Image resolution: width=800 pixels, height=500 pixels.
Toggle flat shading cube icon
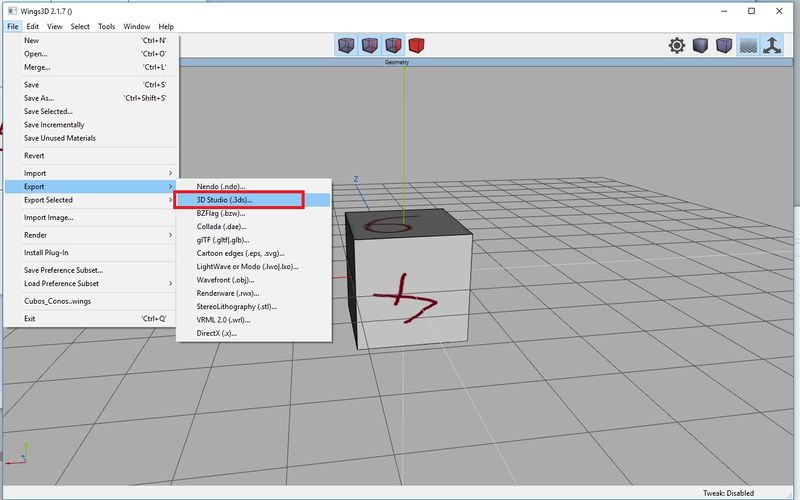(x=700, y=45)
